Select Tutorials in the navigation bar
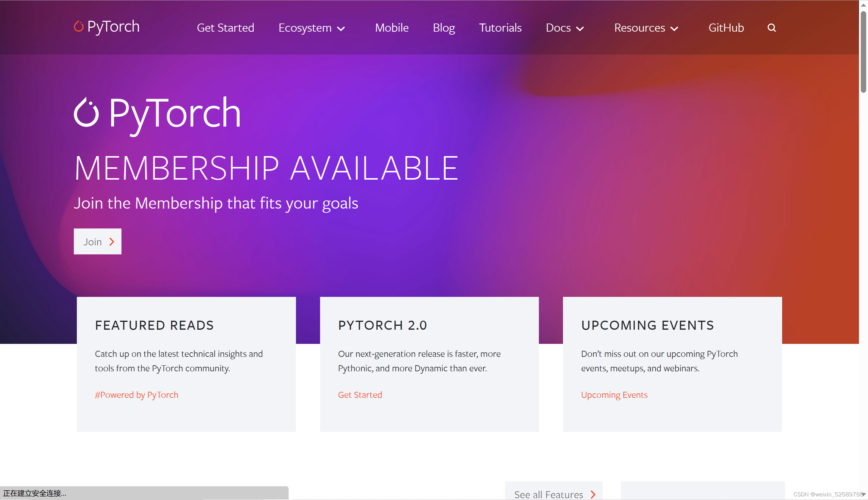The width and height of the screenshot is (868, 500). coord(500,28)
